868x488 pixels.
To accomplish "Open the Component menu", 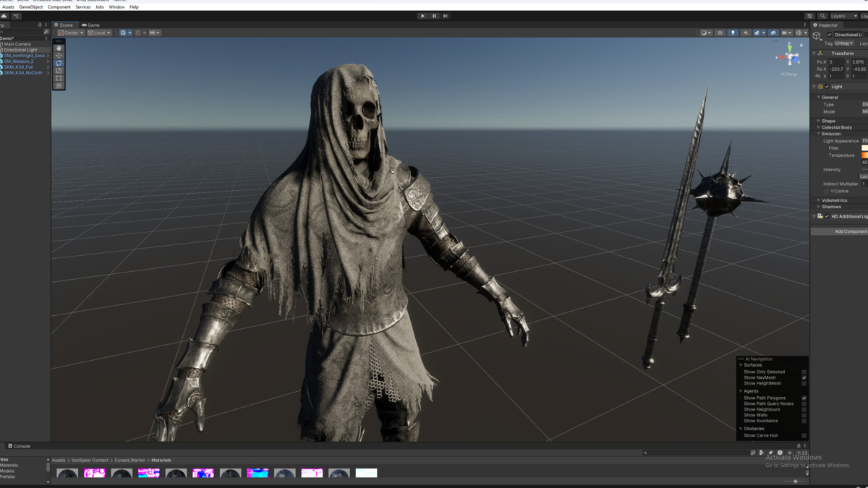I will 59,7.
